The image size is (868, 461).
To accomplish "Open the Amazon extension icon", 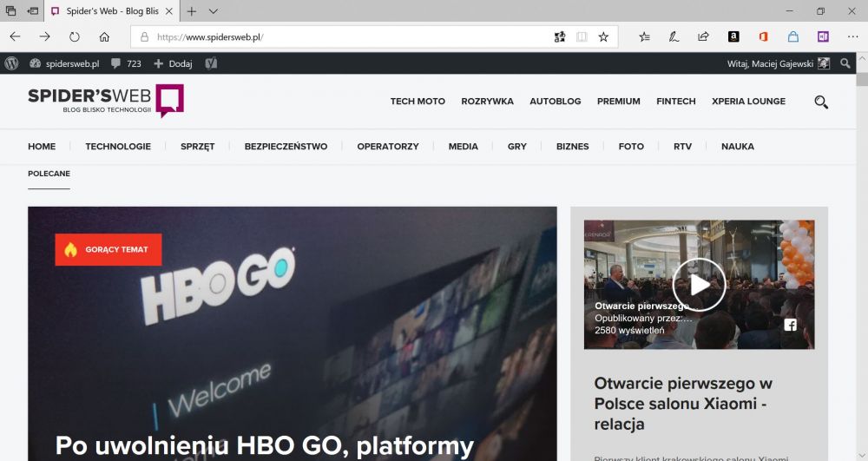I will pos(733,36).
